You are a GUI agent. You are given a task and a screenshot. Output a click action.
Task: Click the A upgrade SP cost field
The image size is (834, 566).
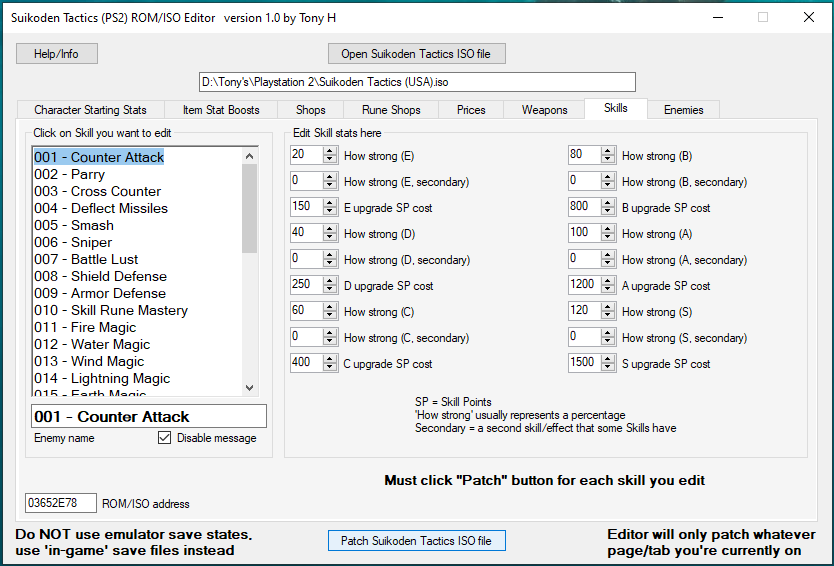pyautogui.click(x=585, y=285)
